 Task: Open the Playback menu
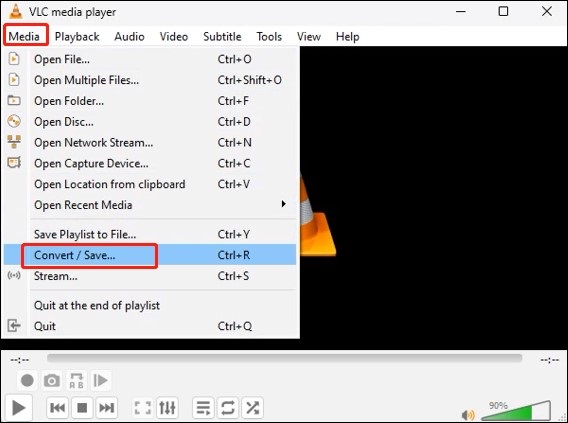pyautogui.click(x=77, y=37)
